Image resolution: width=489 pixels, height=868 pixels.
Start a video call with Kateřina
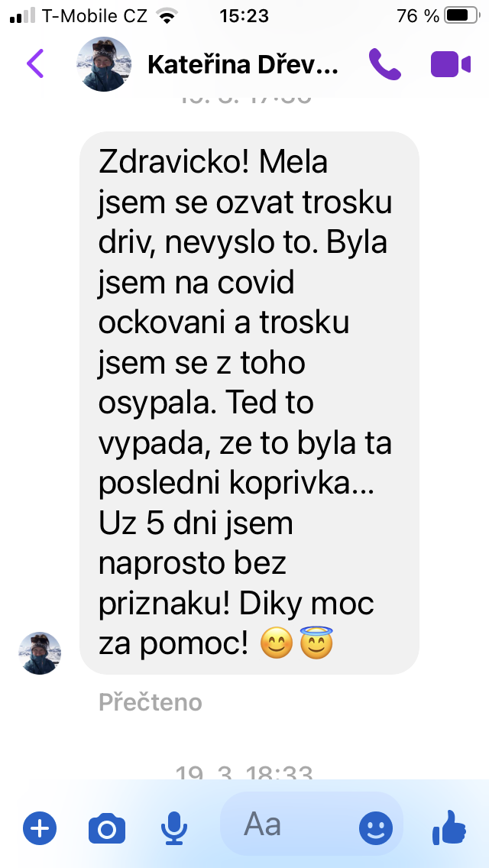tap(451, 64)
